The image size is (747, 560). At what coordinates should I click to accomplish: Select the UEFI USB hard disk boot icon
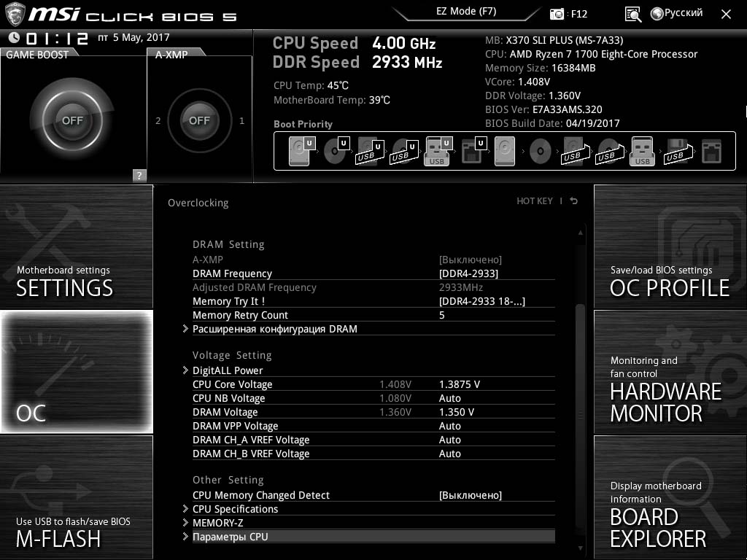370,151
